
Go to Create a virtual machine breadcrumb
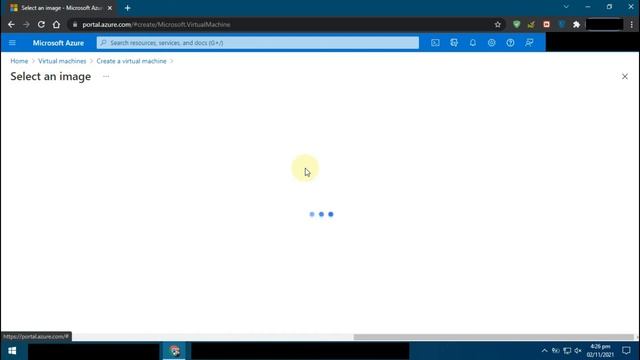coord(131,61)
